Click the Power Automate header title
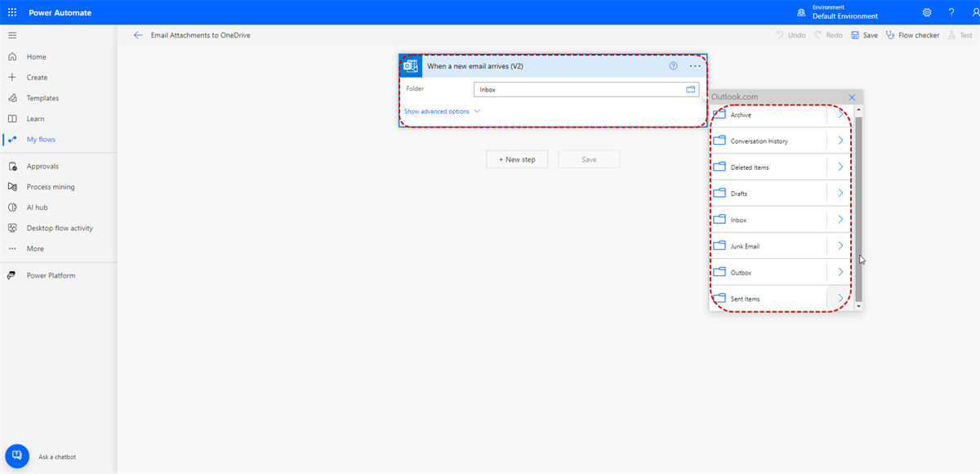The image size is (980, 474). click(x=60, y=13)
